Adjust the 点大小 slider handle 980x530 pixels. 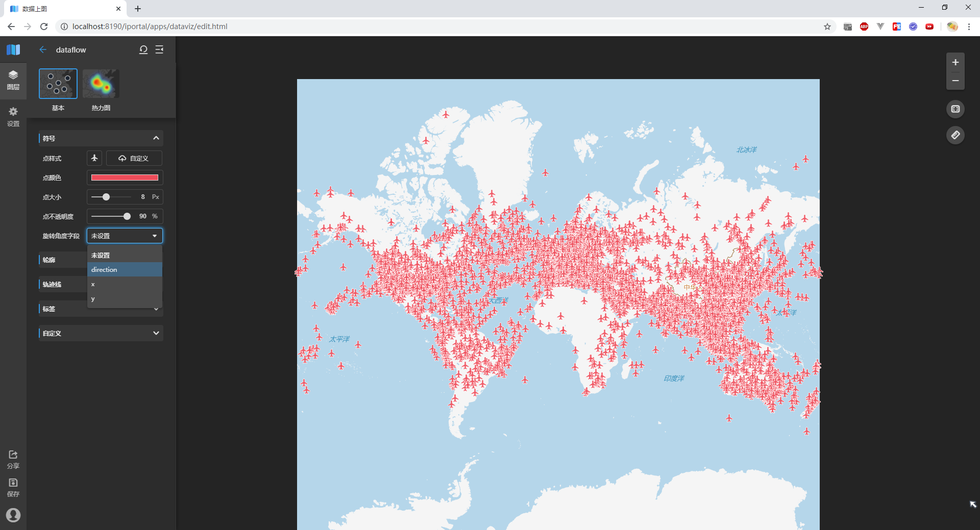(106, 197)
